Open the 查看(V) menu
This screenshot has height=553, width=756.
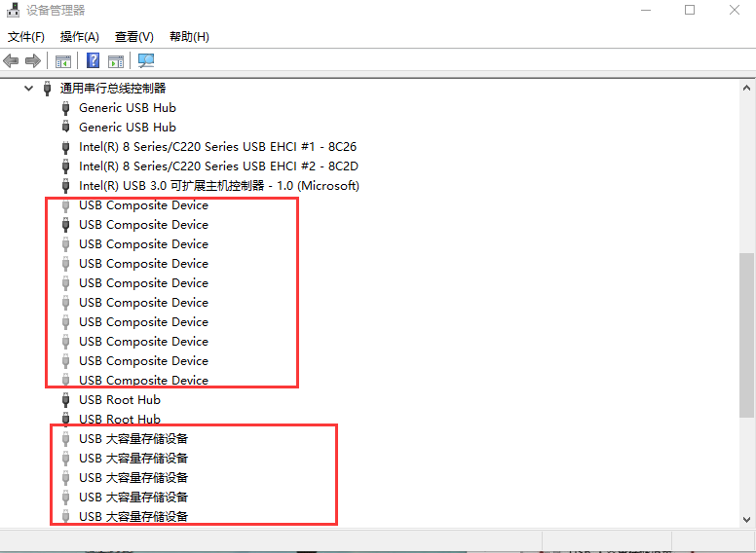click(x=133, y=37)
